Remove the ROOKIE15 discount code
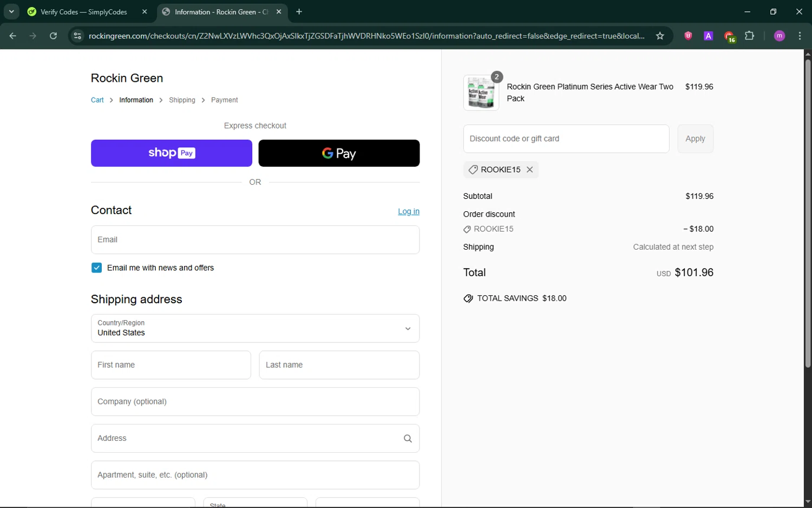 click(x=530, y=170)
